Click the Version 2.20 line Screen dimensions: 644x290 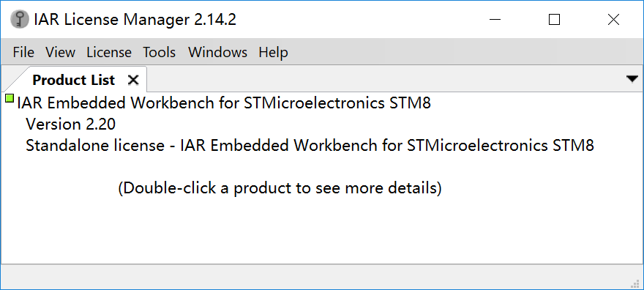coord(71,124)
